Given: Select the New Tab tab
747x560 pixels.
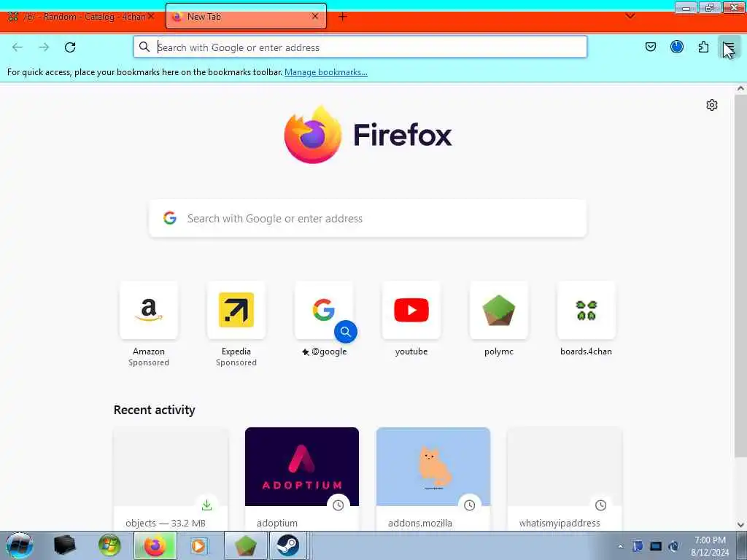Looking at the screenshot, I should click(246, 16).
